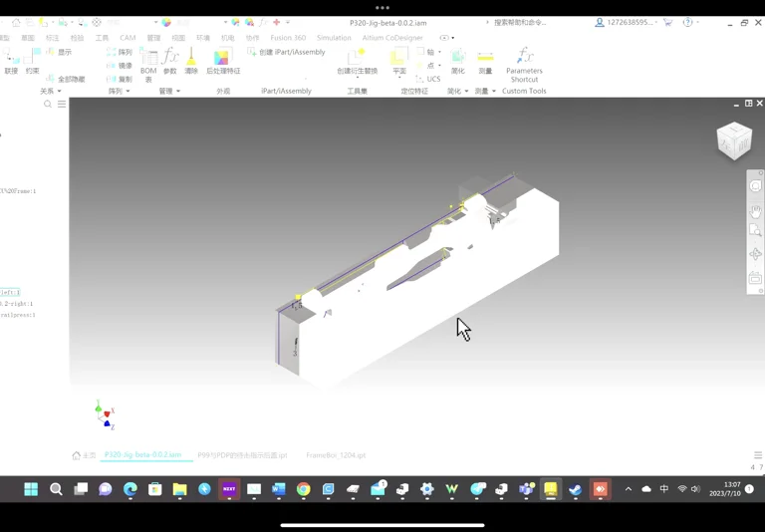
Task: Click the shopping cart icon in title bar
Action: [667, 23]
